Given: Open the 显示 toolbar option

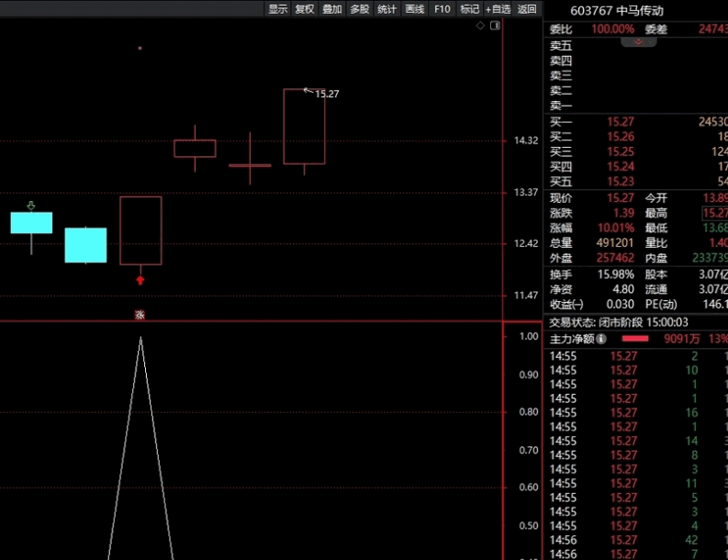Looking at the screenshot, I should click(x=277, y=9).
